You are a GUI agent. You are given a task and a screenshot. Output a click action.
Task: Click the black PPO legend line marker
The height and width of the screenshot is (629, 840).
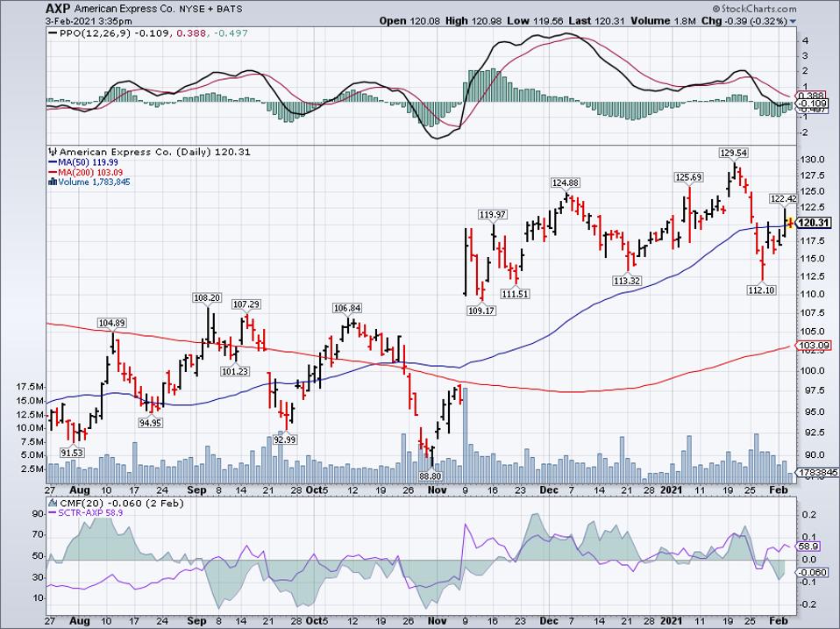click(x=53, y=33)
